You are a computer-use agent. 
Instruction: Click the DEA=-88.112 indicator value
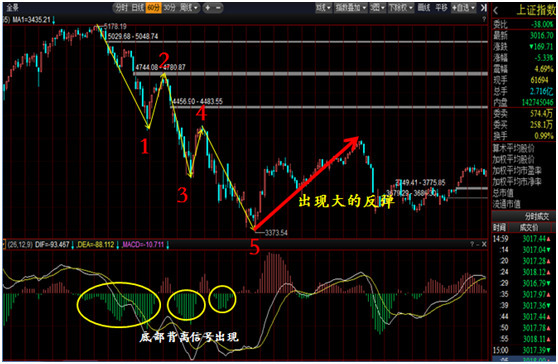(96, 244)
